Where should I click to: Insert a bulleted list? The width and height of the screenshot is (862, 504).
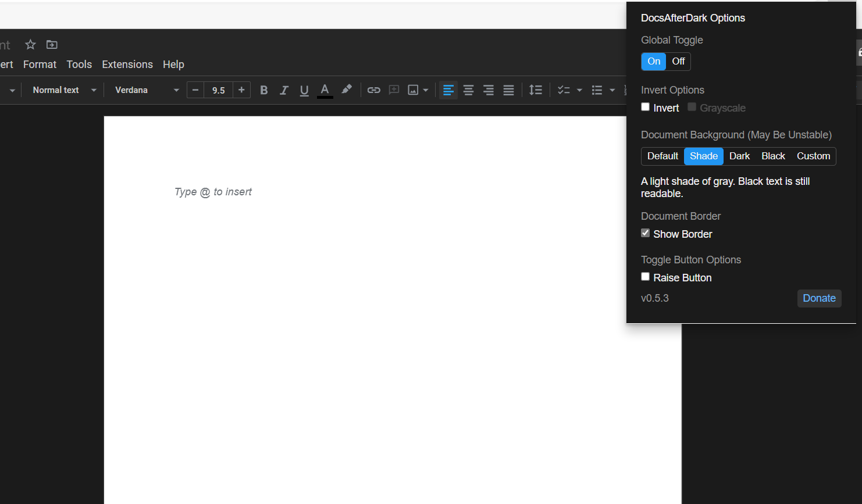597,90
